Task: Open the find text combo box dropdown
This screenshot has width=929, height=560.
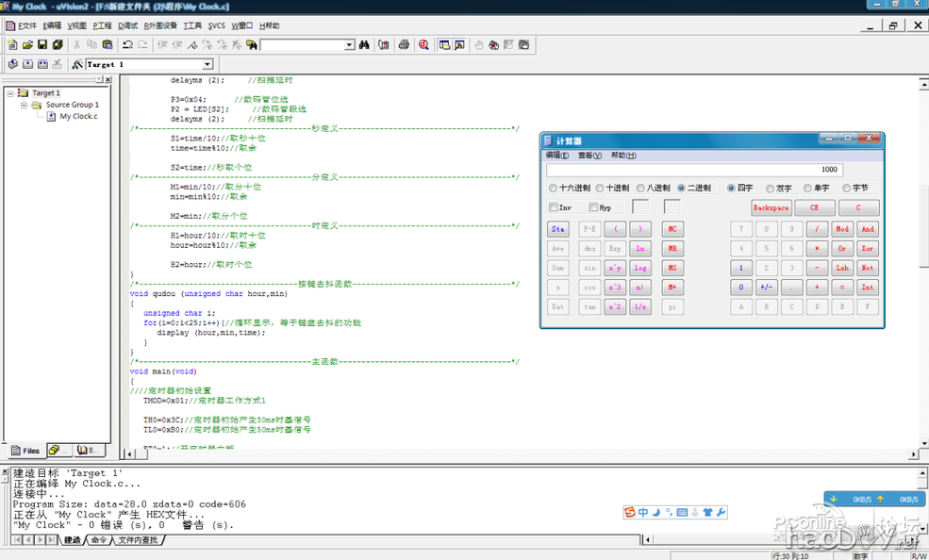Action: point(349,44)
